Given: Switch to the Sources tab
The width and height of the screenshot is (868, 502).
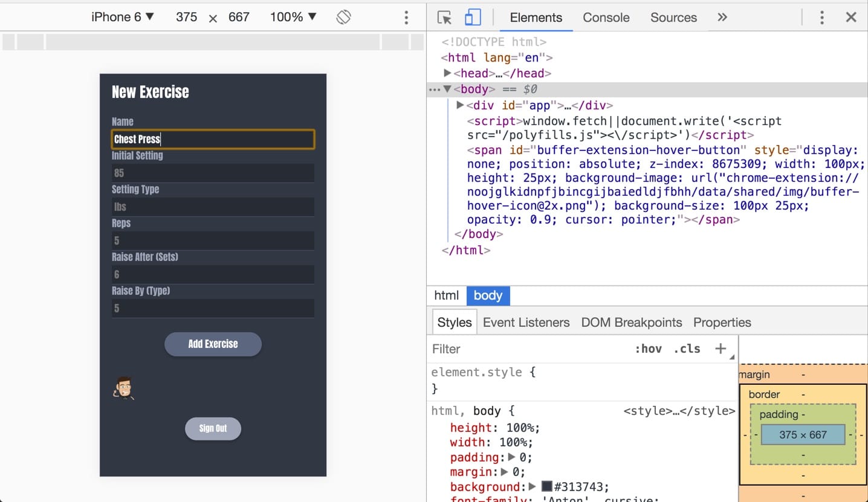Looking at the screenshot, I should (673, 18).
